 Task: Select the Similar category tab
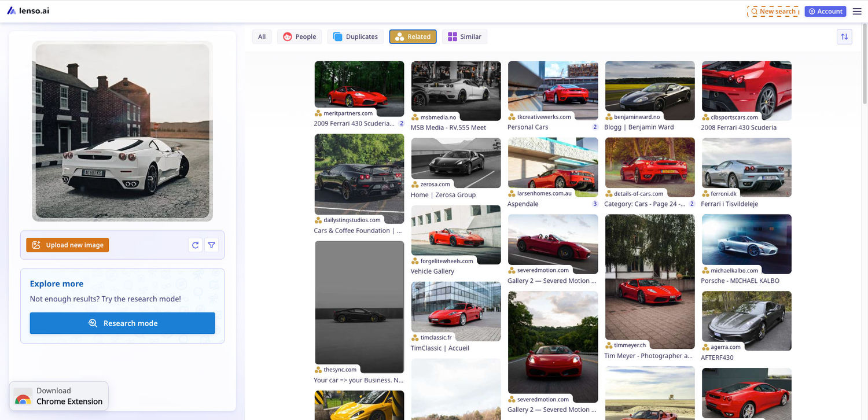(465, 36)
